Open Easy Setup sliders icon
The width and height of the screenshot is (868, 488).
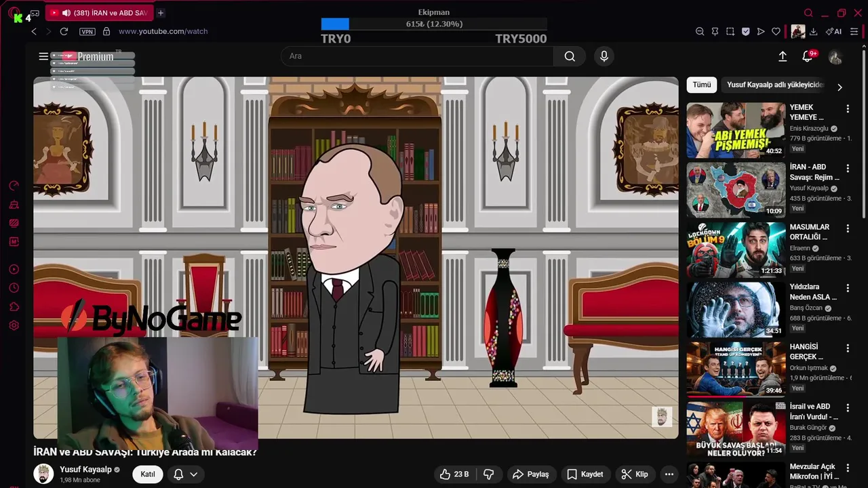(854, 31)
